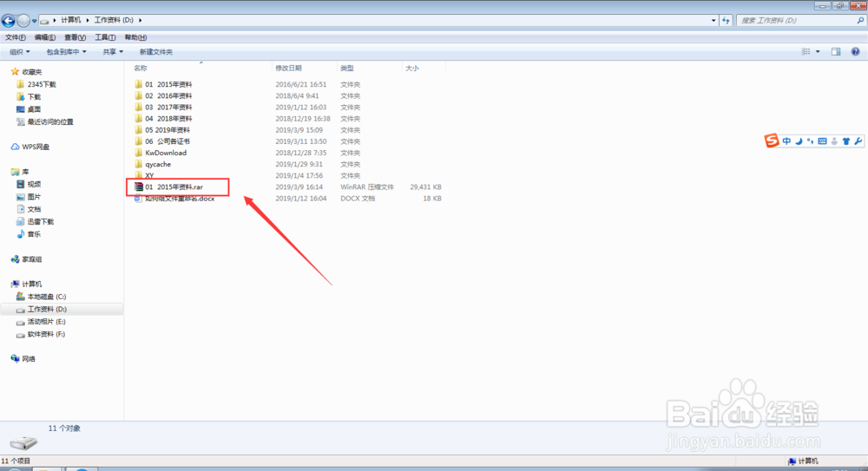Image resolution: width=868 pixels, height=471 pixels.
Task: Open WPS网盘 in the sidebar
Action: point(36,147)
